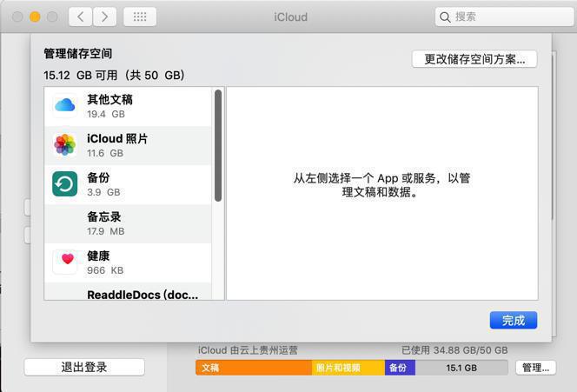577x392 pixels.
Task: Click the iCloud 由云上贵州运营 text
Action: (x=248, y=350)
